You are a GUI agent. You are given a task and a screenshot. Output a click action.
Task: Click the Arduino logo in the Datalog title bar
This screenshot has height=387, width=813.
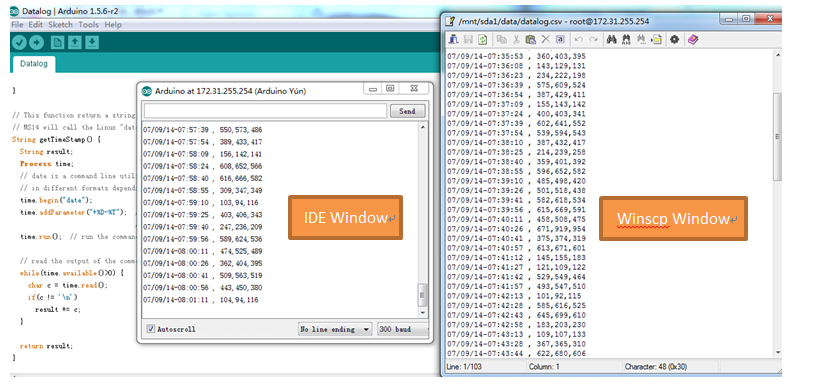[x=15, y=11]
